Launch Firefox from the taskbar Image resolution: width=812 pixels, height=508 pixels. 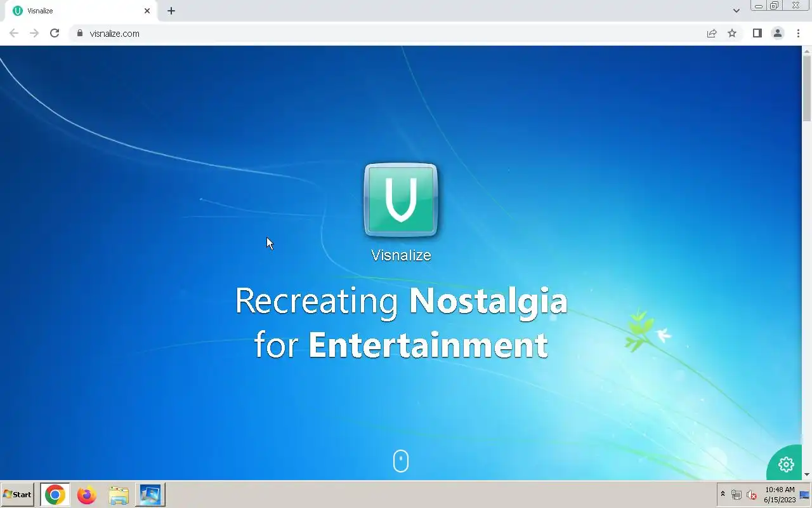point(87,495)
